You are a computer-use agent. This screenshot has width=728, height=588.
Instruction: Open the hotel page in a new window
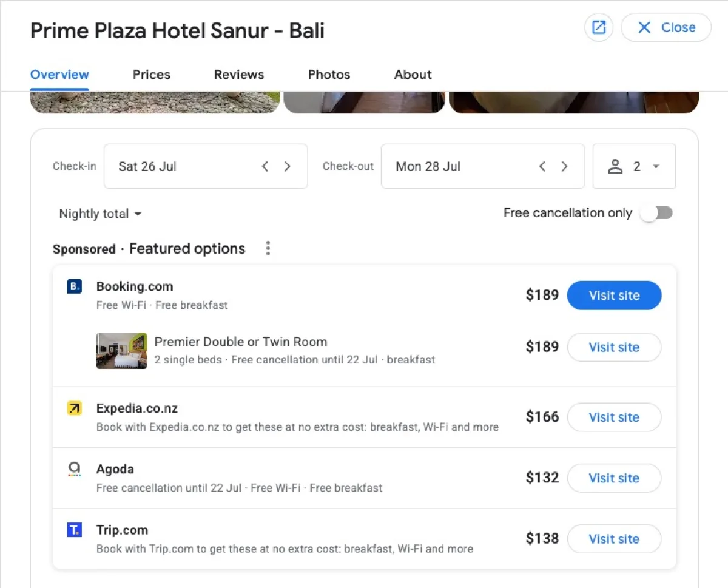point(599,27)
